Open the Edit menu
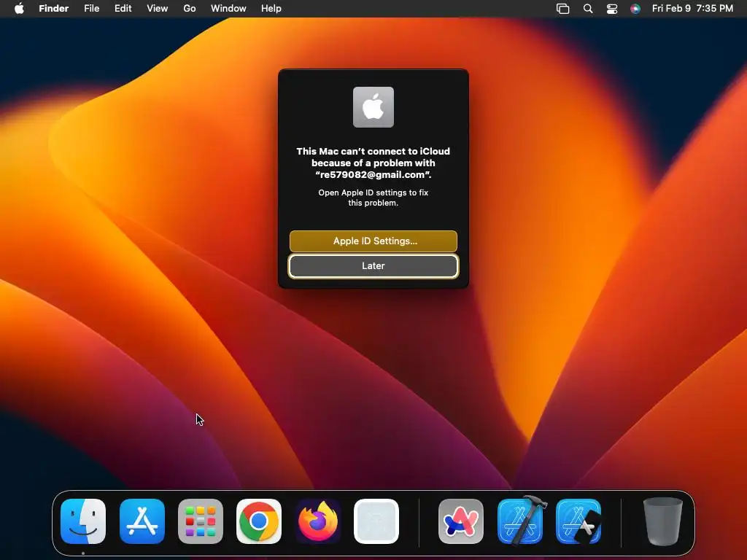Image resolution: width=747 pixels, height=560 pixels. (x=123, y=9)
